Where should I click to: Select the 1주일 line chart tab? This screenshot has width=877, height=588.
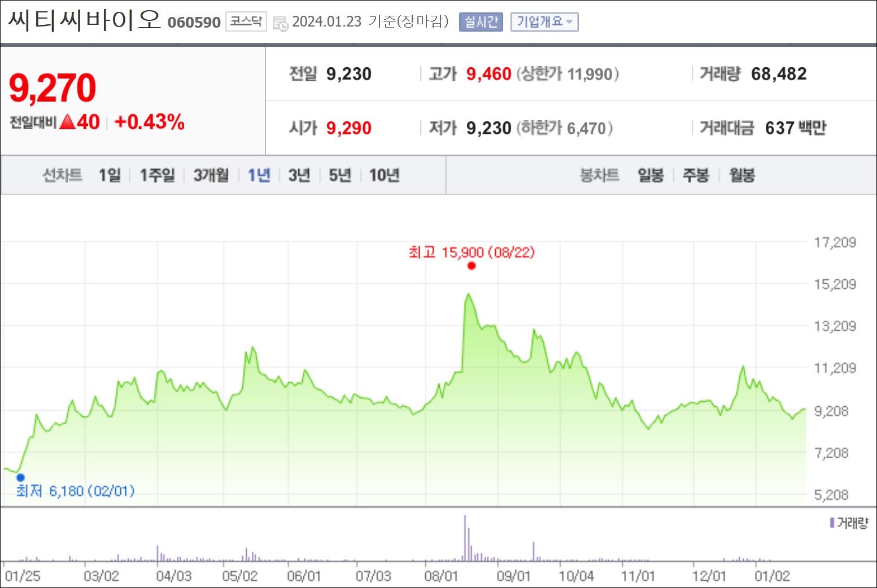(x=157, y=175)
